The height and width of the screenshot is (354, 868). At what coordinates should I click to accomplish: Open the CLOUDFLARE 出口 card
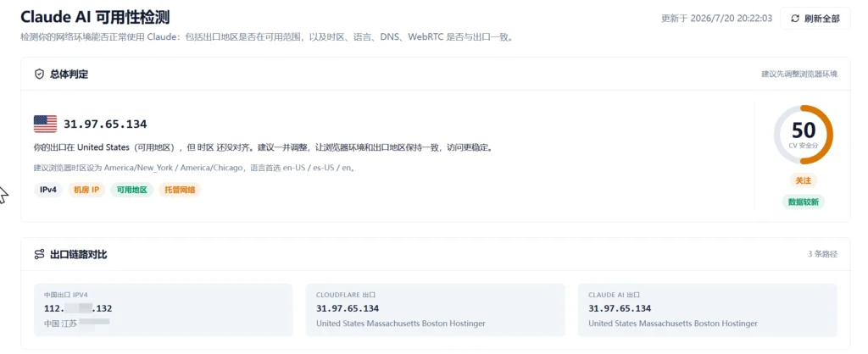[435, 310]
